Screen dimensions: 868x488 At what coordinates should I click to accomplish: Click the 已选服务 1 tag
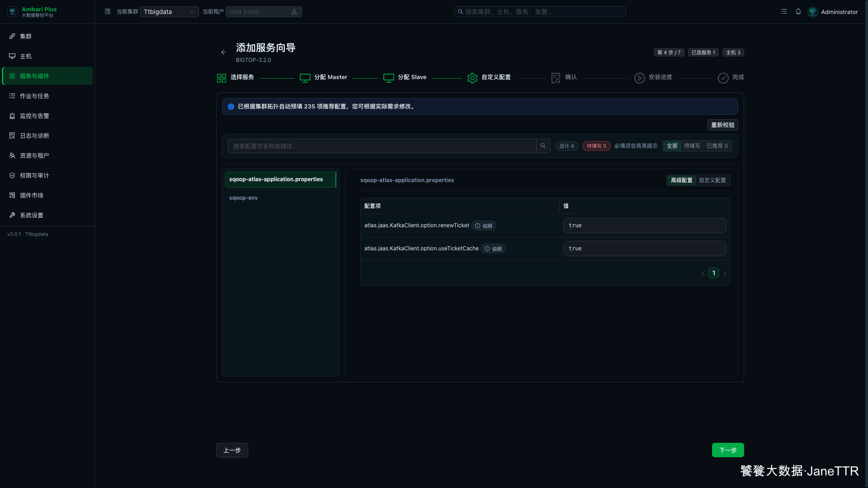(703, 52)
